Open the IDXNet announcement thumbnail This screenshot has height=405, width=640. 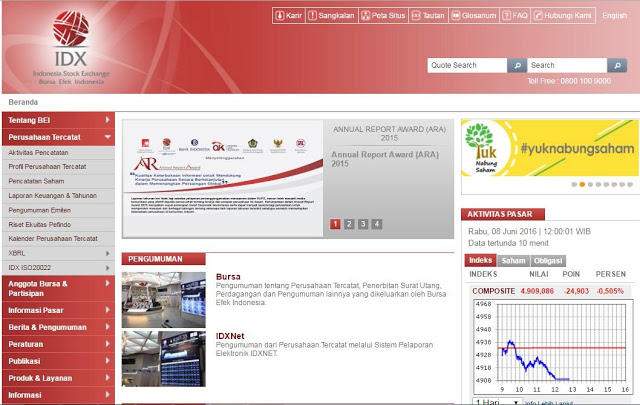(164, 358)
